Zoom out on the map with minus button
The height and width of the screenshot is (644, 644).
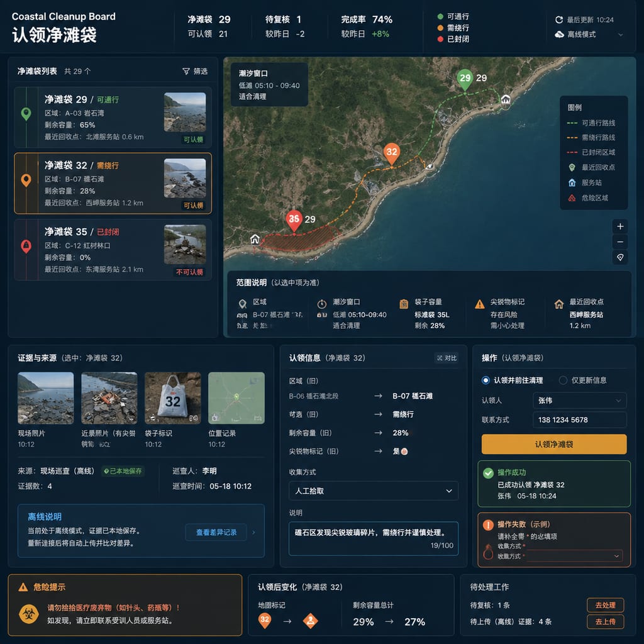point(620,242)
